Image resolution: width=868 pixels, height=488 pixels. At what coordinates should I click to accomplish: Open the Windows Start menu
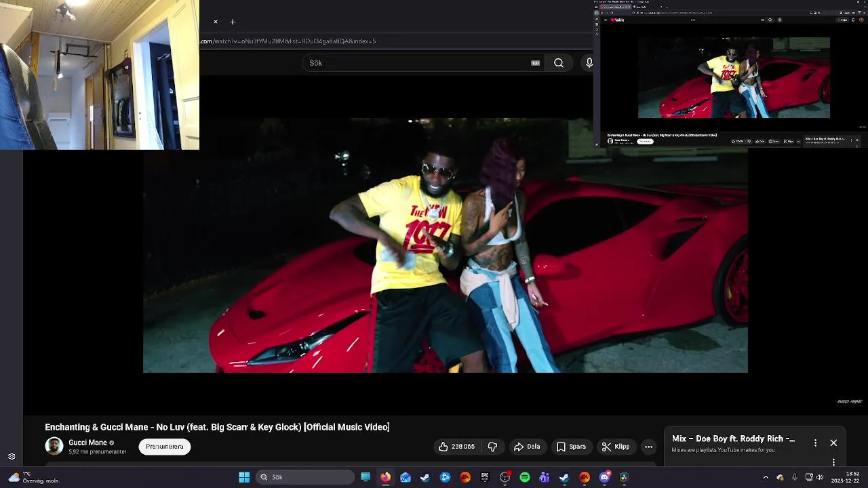pyautogui.click(x=244, y=477)
